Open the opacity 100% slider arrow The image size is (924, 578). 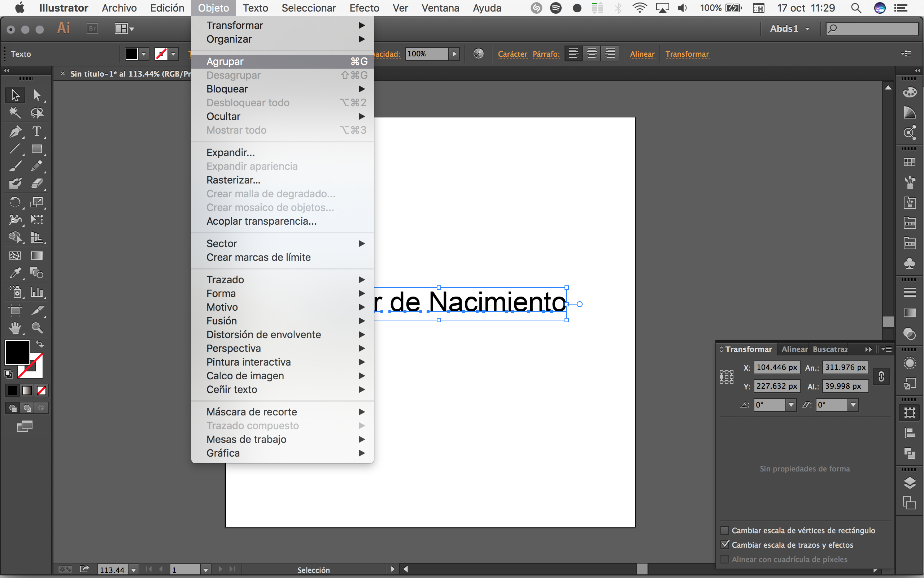(x=454, y=54)
